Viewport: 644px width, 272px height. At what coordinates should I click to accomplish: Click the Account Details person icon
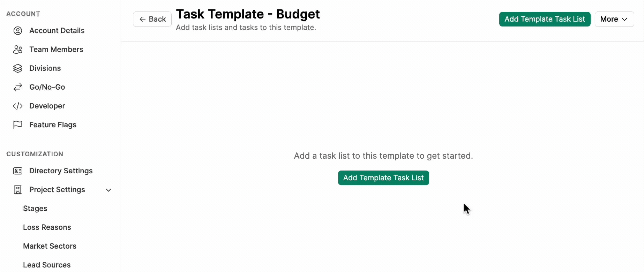click(x=17, y=31)
